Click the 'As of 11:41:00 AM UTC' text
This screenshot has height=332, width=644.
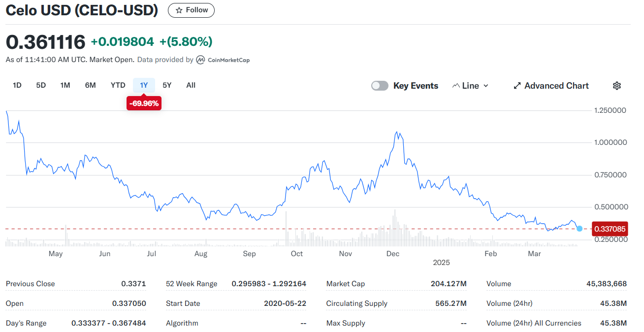[x=46, y=60]
